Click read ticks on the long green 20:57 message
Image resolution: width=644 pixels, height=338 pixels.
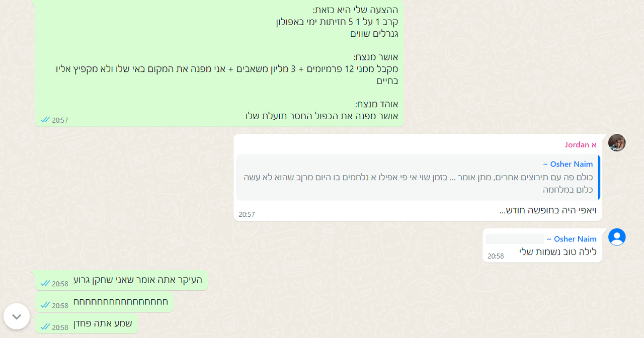coord(45,120)
